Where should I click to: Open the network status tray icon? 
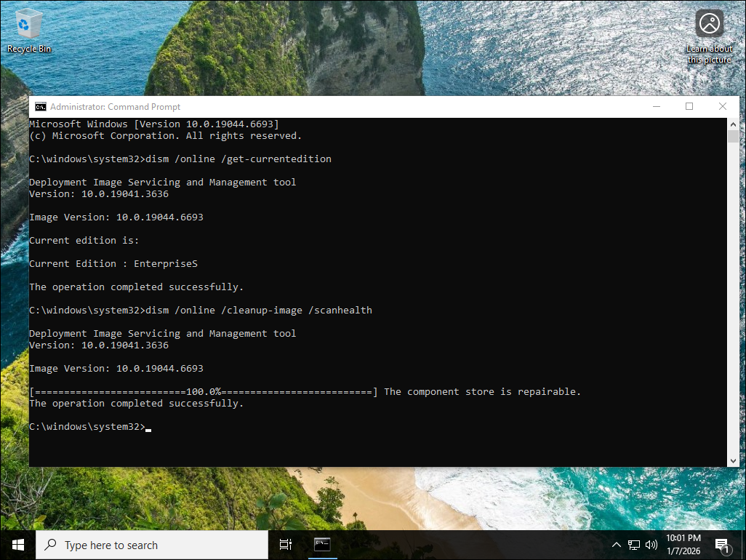pyautogui.click(x=634, y=545)
